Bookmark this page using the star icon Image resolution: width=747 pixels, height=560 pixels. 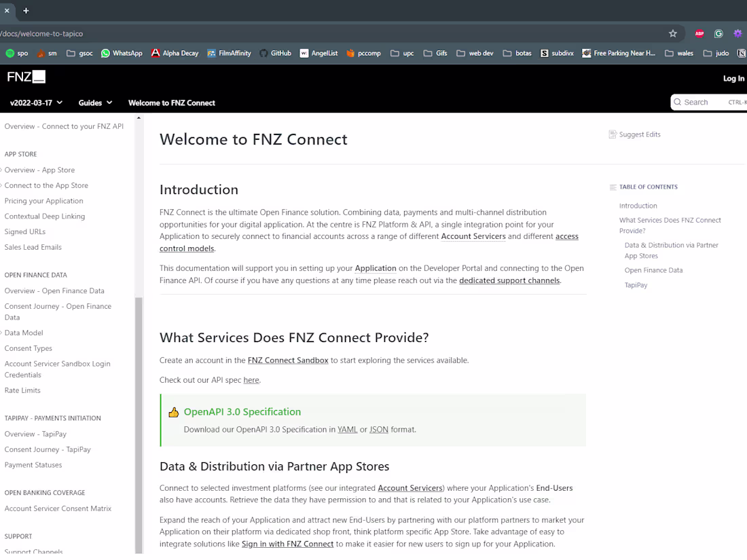click(672, 33)
